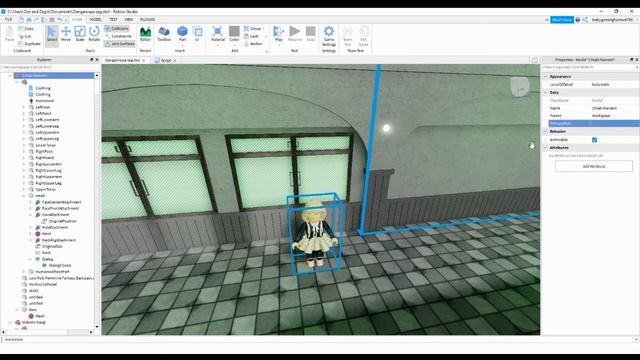640x360 pixels.
Task: Collapse the Head tree item
Action: point(24,196)
